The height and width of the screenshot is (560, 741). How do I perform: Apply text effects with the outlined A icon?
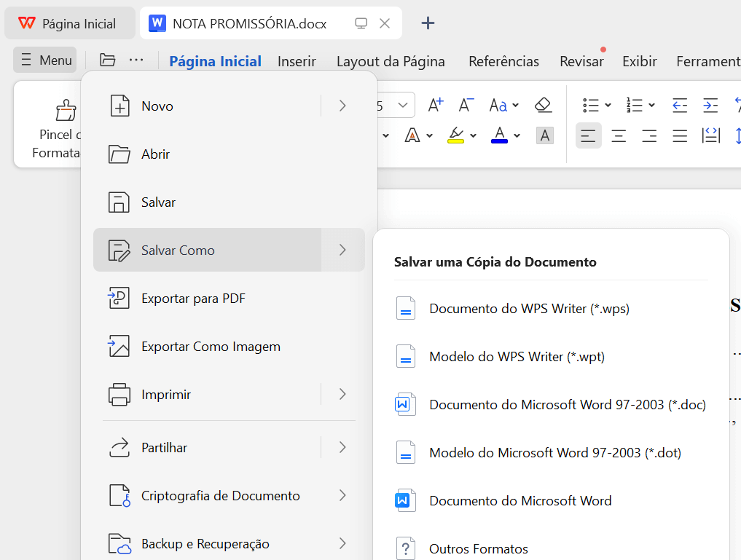coord(412,135)
